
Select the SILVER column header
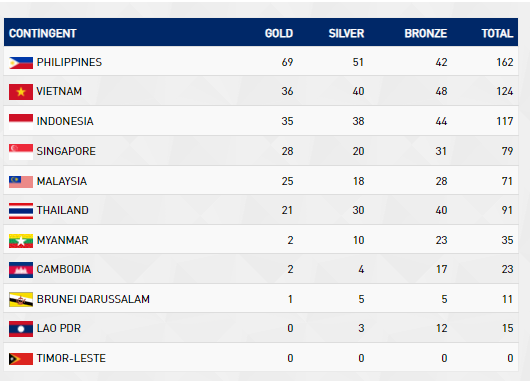(346, 33)
